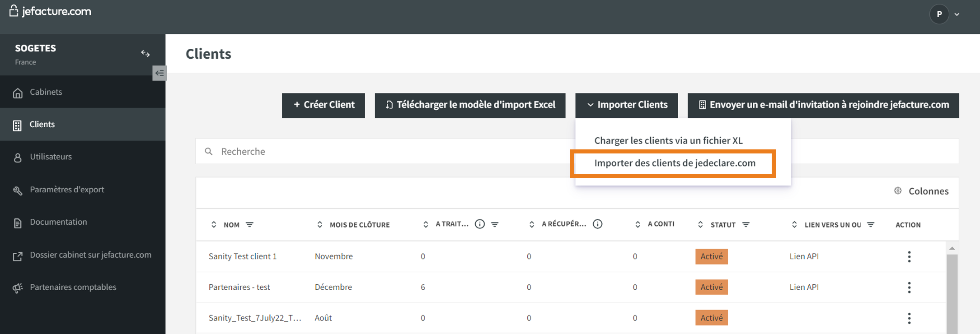This screenshot has width=980, height=334.
Task: Open actions menu for Sanity Test client 1
Action: click(x=909, y=257)
